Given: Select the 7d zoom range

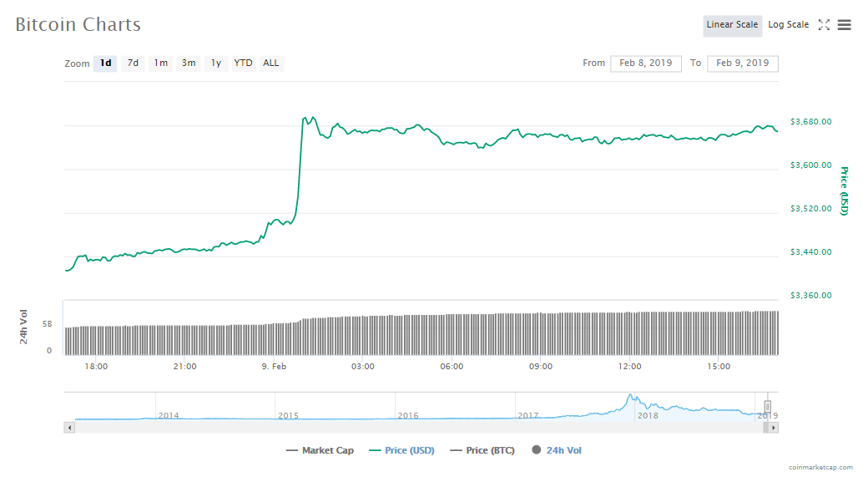Looking at the screenshot, I should click(x=133, y=63).
